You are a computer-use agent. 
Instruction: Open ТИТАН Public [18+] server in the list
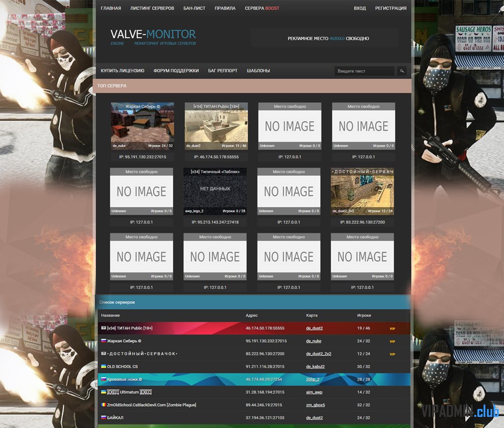pyautogui.click(x=130, y=328)
